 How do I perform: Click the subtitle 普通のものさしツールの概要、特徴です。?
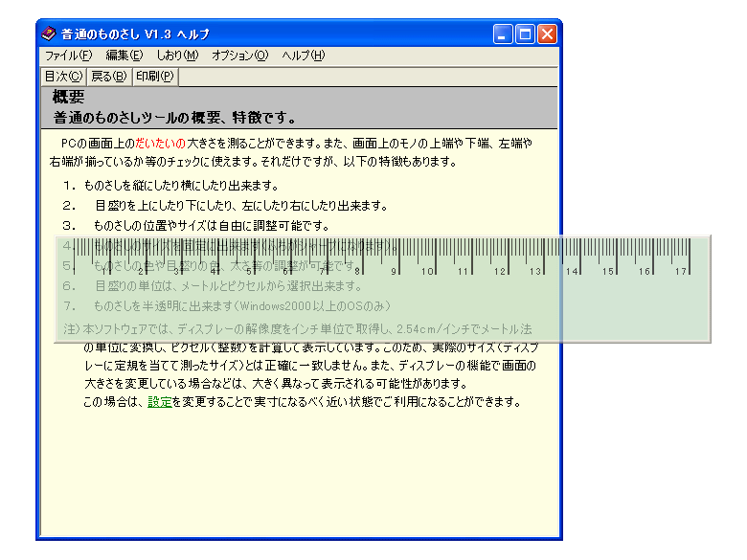click(174, 118)
